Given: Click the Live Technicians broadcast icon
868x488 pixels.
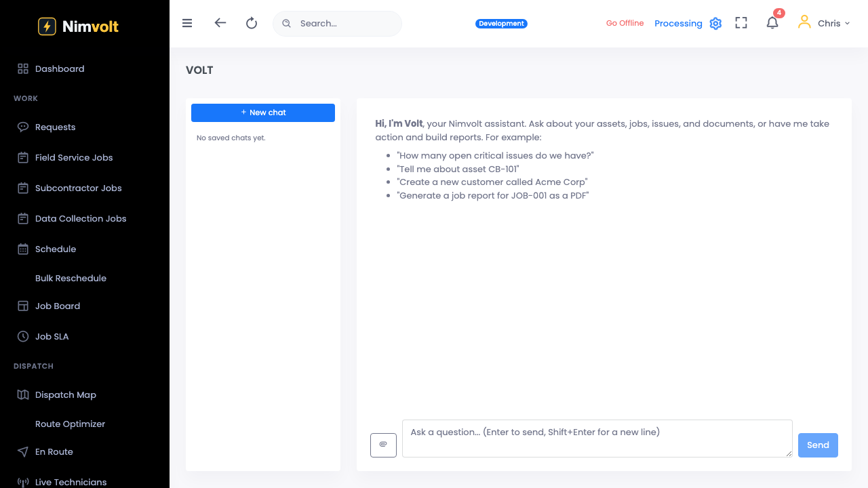Looking at the screenshot, I should coord(23,482).
